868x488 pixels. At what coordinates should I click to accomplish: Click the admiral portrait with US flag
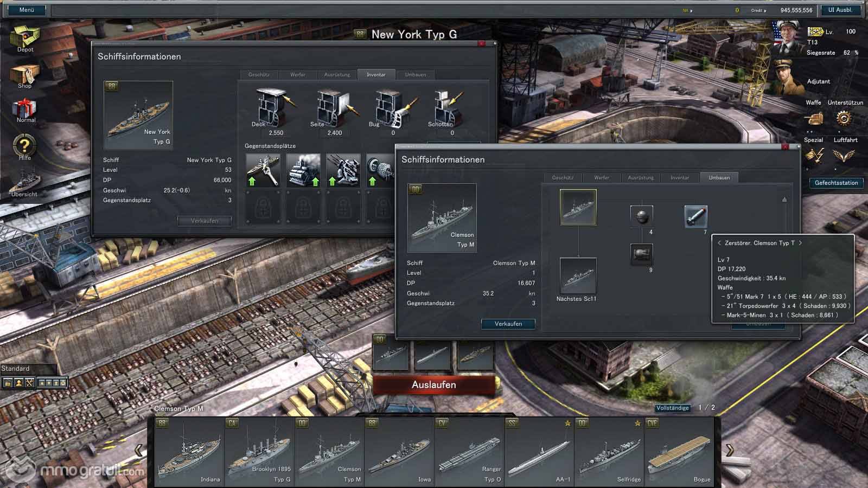point(787,36)
